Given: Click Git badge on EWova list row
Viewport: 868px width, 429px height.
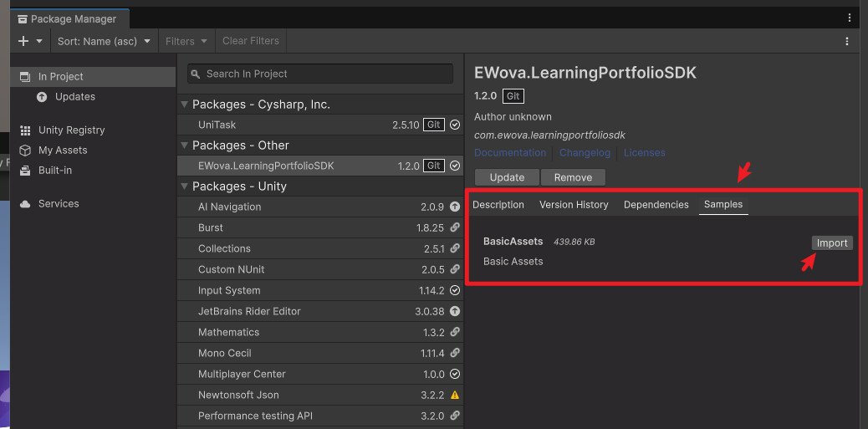Looking at the screenshot, I should [x=434, y=166].
